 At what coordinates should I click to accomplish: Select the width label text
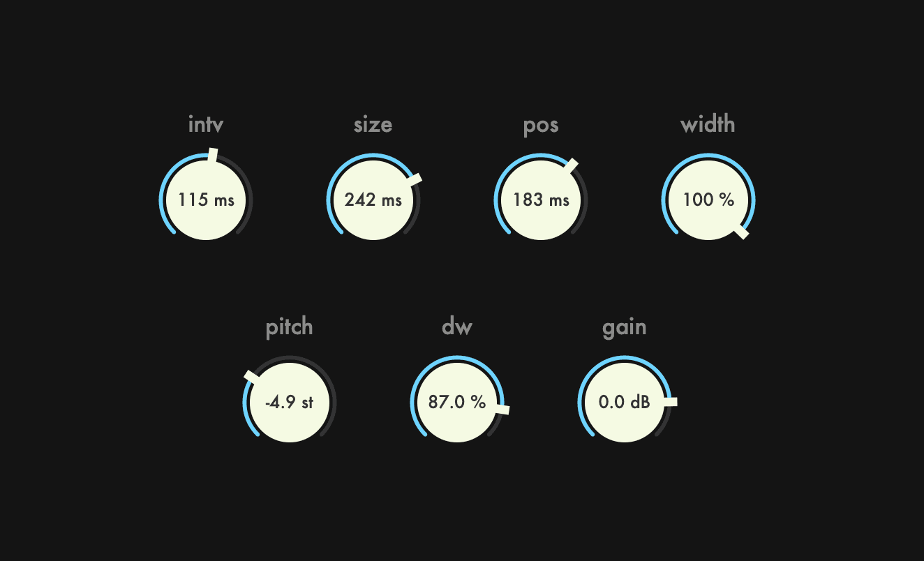708,124
